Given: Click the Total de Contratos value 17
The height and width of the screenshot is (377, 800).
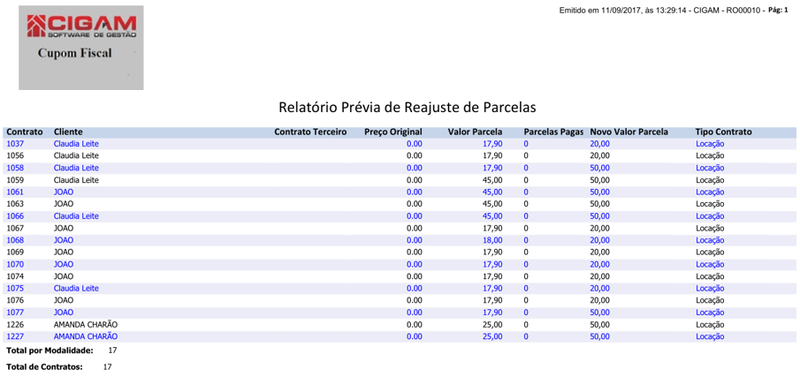Looking at the screenshot, I should pos(107,367).
